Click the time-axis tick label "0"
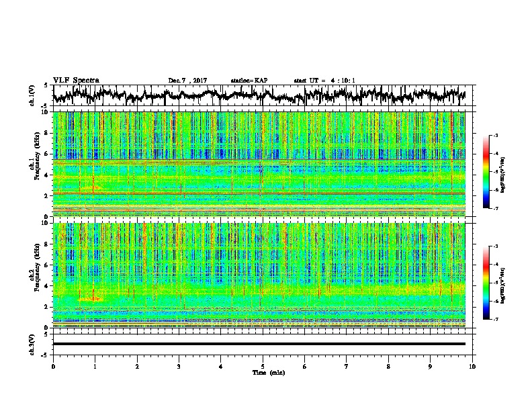Image resolution: width=532 pixels, height=411 pixels. [x=53, y=367]
